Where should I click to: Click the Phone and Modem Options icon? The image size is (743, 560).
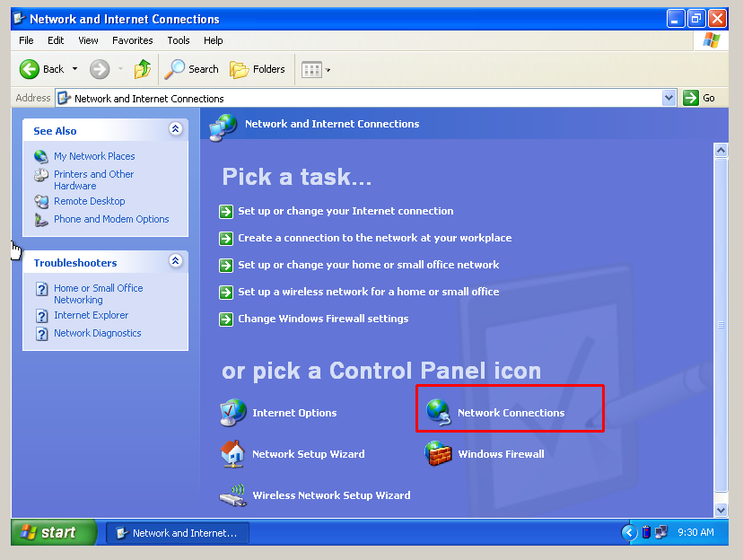click(41, 220)
